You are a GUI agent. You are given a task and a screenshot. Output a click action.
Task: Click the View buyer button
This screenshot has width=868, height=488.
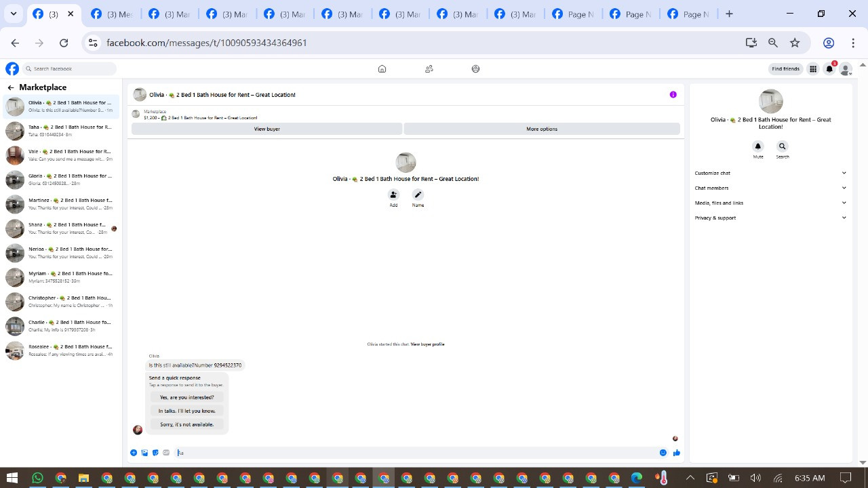pyautogui.click(x=267, y=129)
